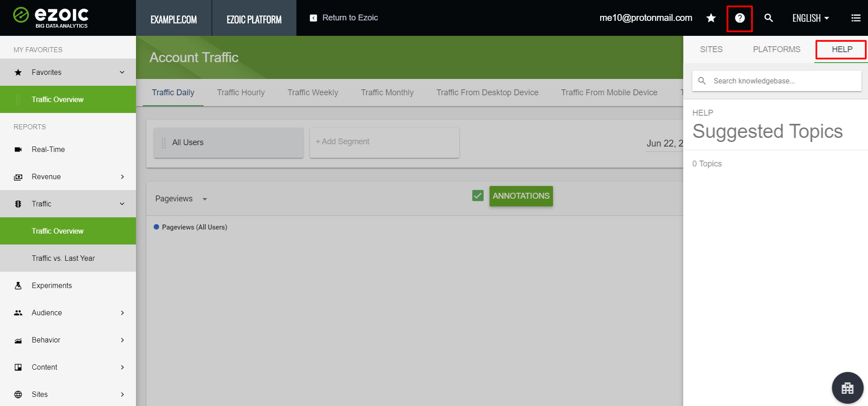Screen dimensions: 868x406
Task: Open the English language dropdown
Action: pos(810,18)
